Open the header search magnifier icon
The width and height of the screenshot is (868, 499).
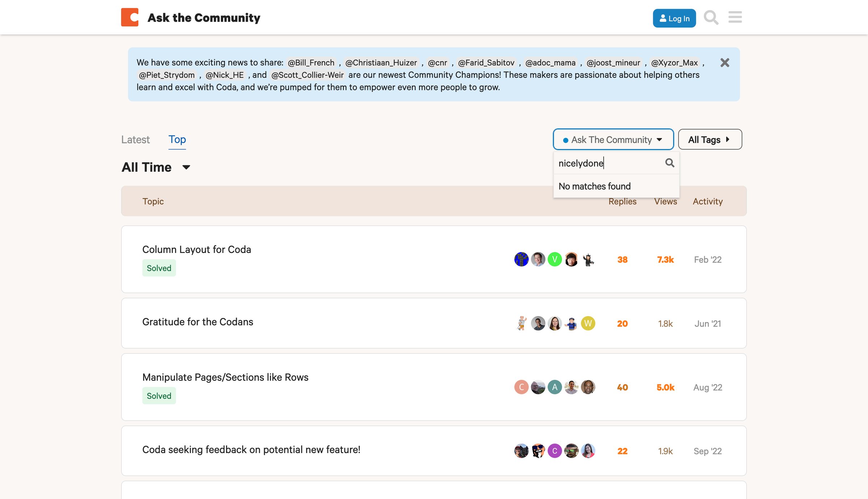pos(711,17)
